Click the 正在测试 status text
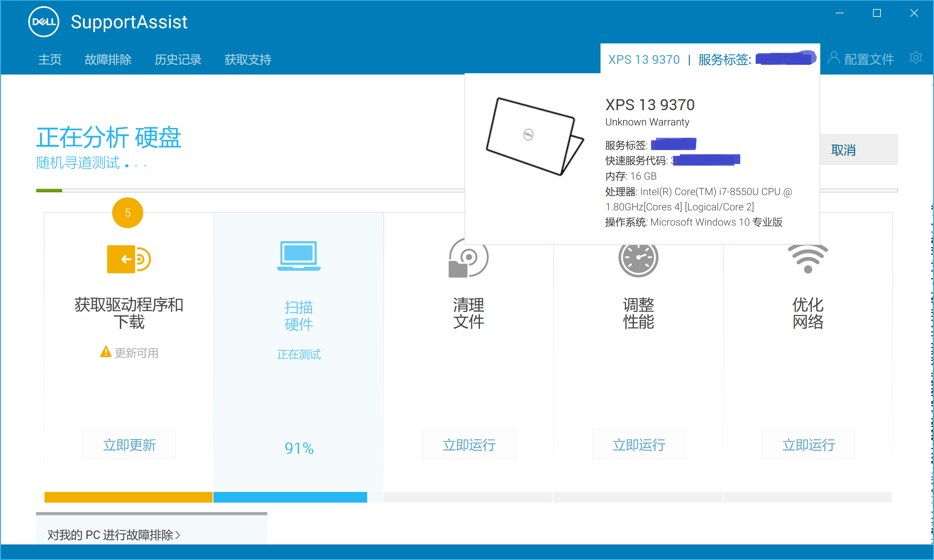 [298, 354]
